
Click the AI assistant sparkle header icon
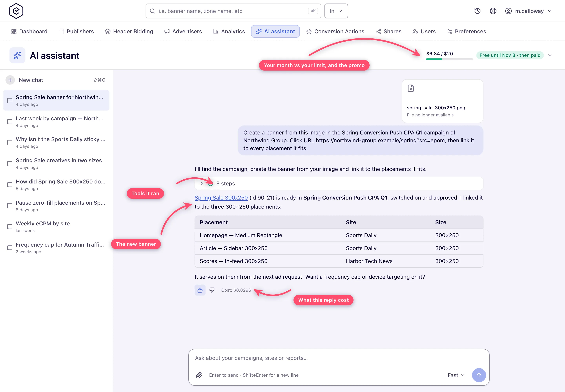tap(17, 55)
